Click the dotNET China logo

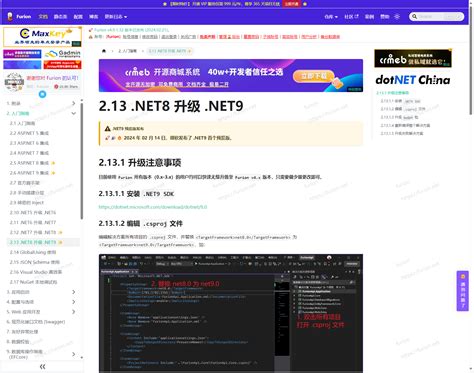tap(413, 80)
